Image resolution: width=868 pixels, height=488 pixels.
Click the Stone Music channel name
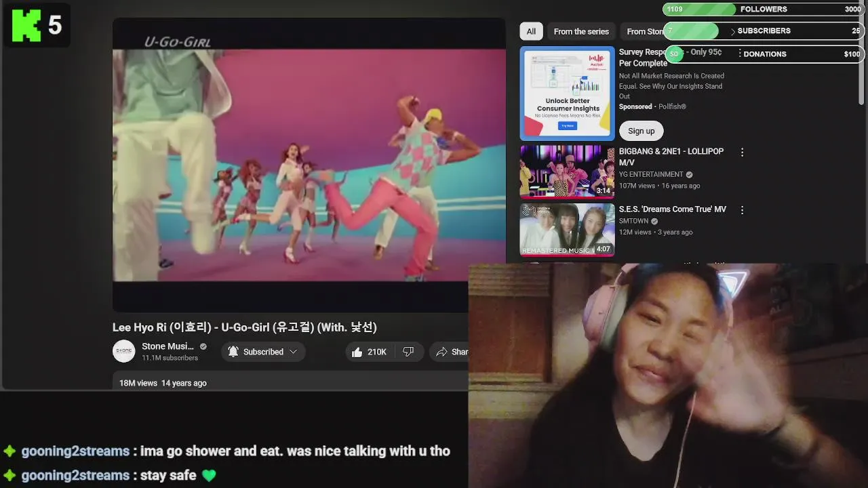click(167, 346)
